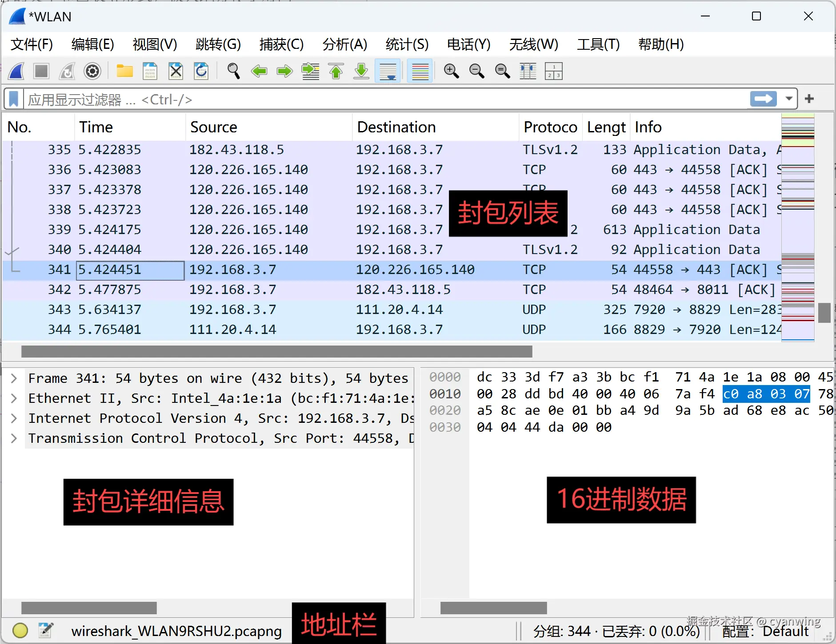Apply the display filter with arrow button
The width and height of the screenshot is (836, 644).
coord(763,99)
